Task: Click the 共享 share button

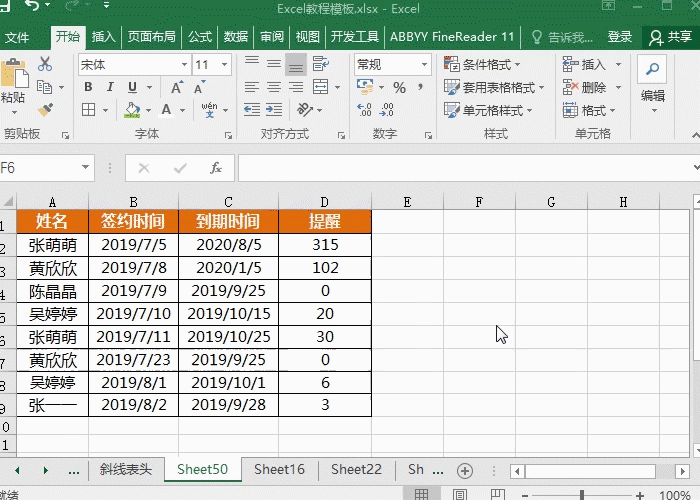Action: (x=671, y=37)
